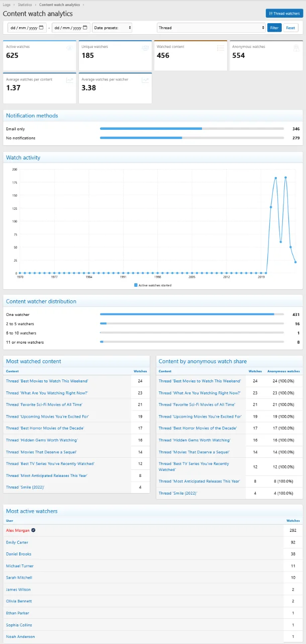The height and width of the screenshot is (644, 306).
Task: Click verified badge next to Alex Morgan
Action: click(x=34, y=530)
